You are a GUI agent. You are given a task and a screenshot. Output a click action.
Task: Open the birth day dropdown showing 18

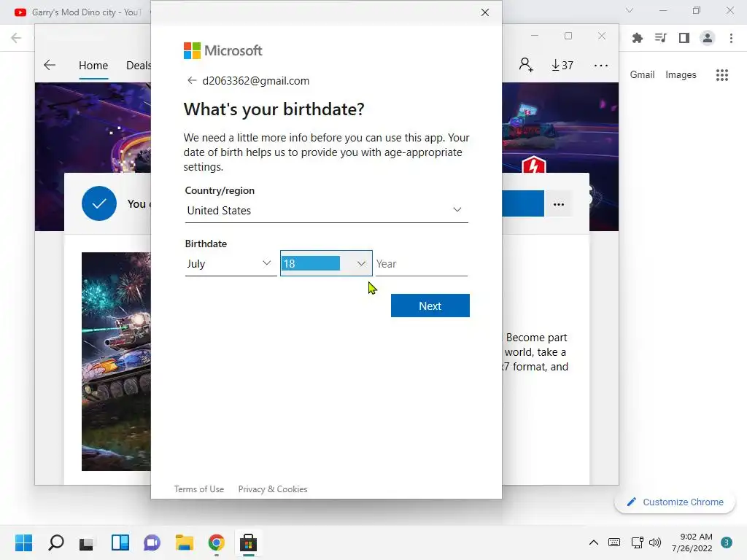326,263
